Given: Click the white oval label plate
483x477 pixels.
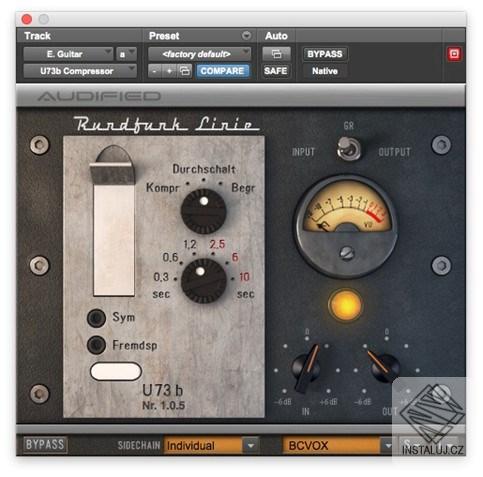Looking at the screenshot, I should 116,371.
